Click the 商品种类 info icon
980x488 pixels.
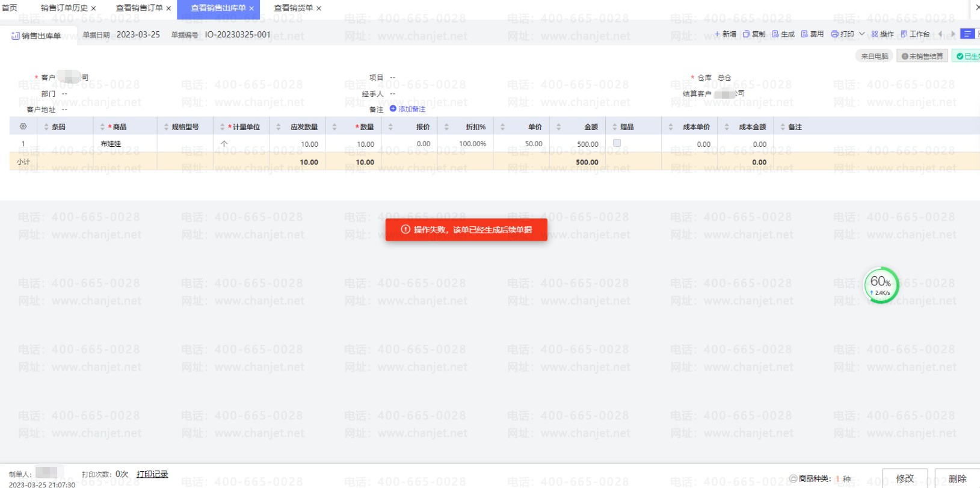794,478
